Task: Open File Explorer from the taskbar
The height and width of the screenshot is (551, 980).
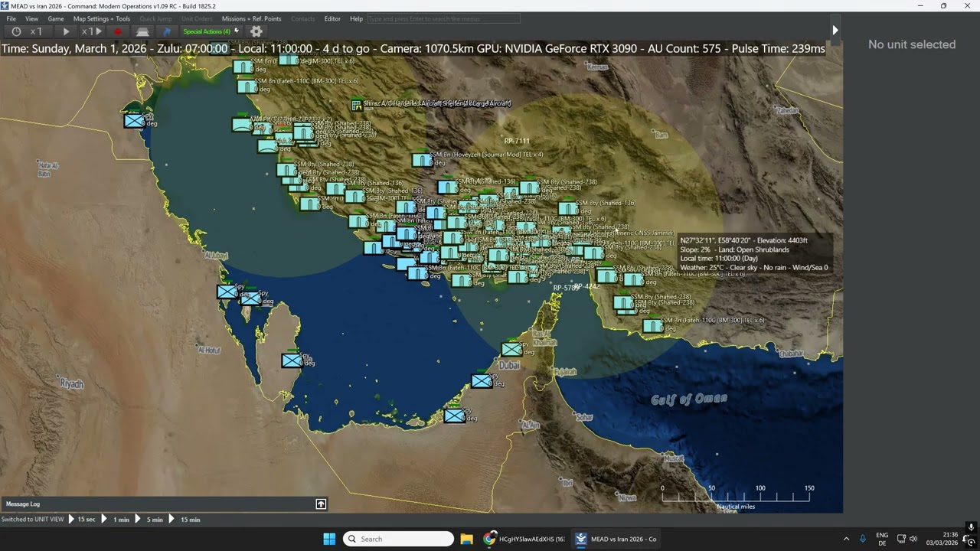Action: pos(466,539)
